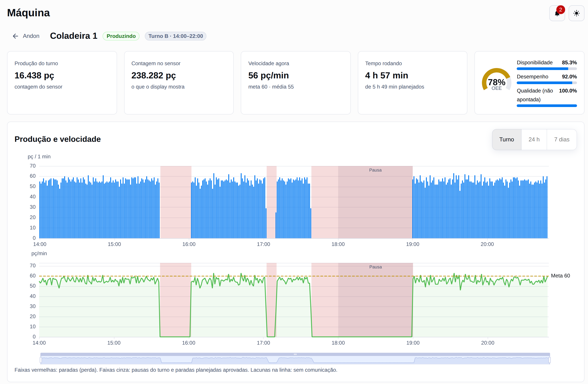The width and height of the screenshot is (588, 384).
Task: Click the right handle of the zoom slider
Action: point(549,360)
